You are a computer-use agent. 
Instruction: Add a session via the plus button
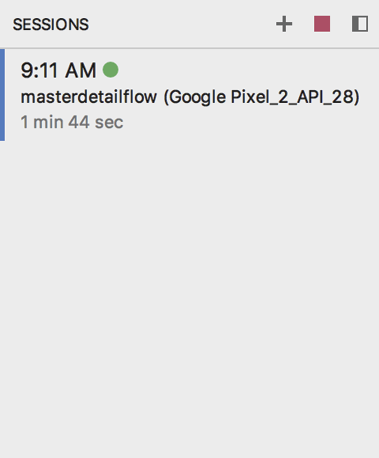click(284, 24)
